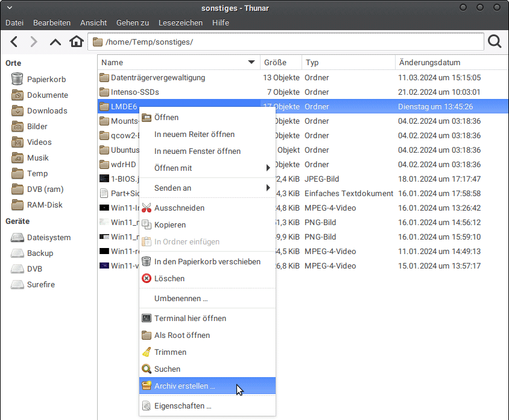Sort by the Änderungsdatum column header
The width and height of the screenshot is (509, 420).
452,62
